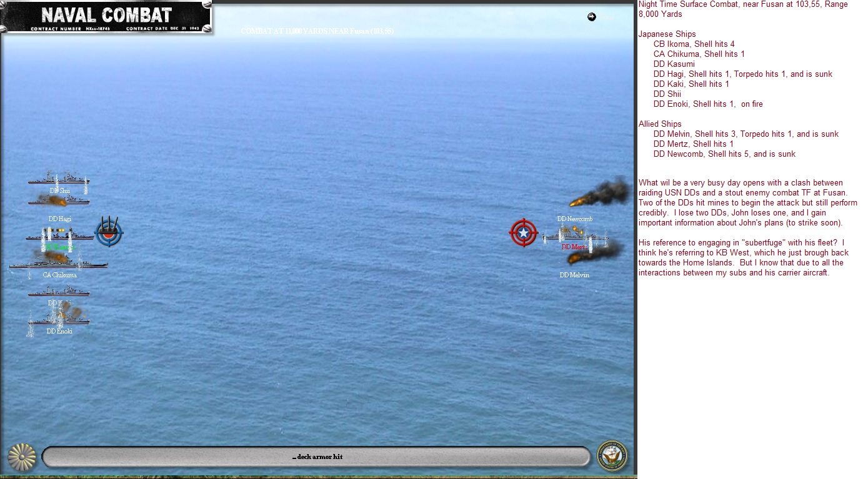Image resolution: width=868 pixels, height=479 pixels.
Task: Click the 'CA Chikuma' ship label
Action: 60,275
